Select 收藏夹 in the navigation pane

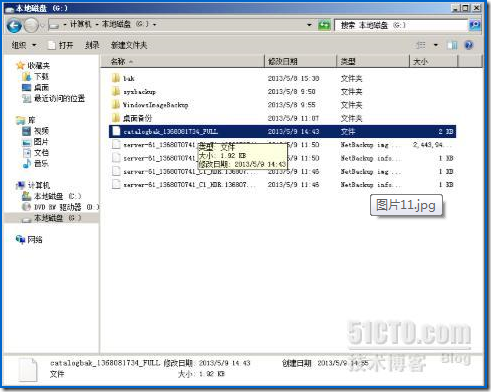click(x=33, y=66)
